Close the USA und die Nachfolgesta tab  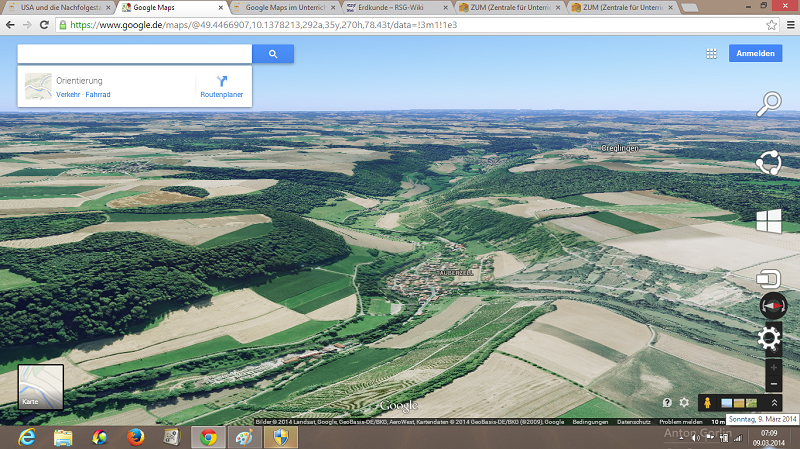[108, 8]
